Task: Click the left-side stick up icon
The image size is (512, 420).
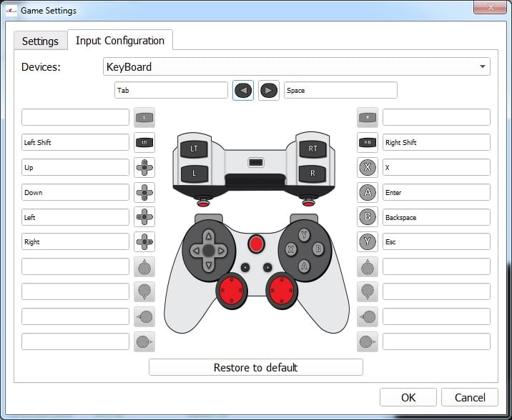Action: (144, 266)
